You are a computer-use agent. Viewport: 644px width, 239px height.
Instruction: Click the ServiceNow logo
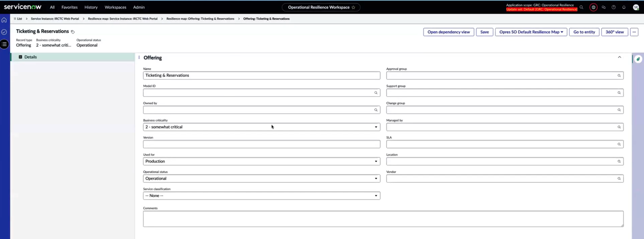23,7
